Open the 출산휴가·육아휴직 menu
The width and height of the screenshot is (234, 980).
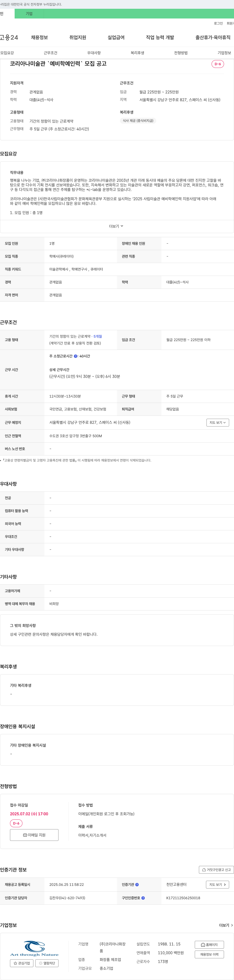[213, 37]
